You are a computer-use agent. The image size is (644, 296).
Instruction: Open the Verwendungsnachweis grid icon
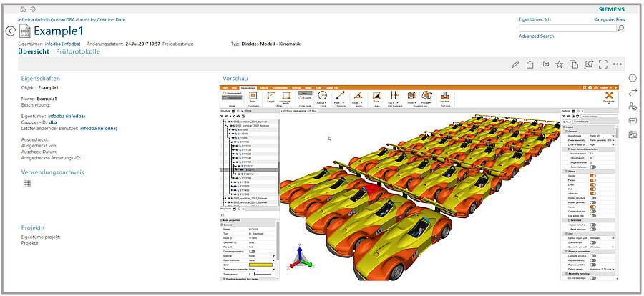(26, 184)
